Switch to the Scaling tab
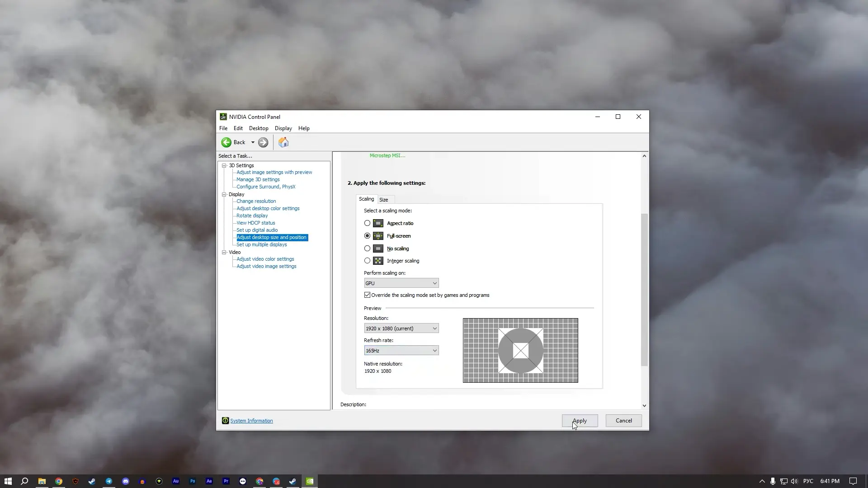 pyautogui.click(x=367, y=199)
